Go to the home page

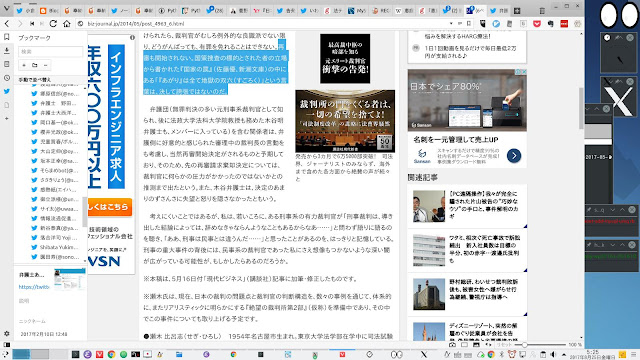pos(67,24)
